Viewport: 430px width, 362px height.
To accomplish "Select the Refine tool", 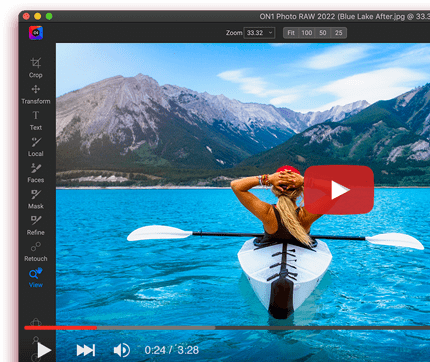I will [36, 226].
